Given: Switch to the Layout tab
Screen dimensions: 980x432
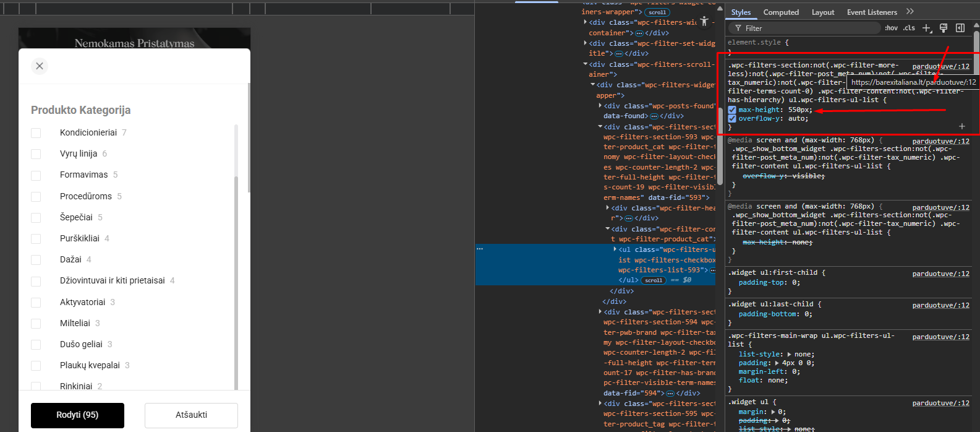Looking at the screenshot, I should (823, 12).
